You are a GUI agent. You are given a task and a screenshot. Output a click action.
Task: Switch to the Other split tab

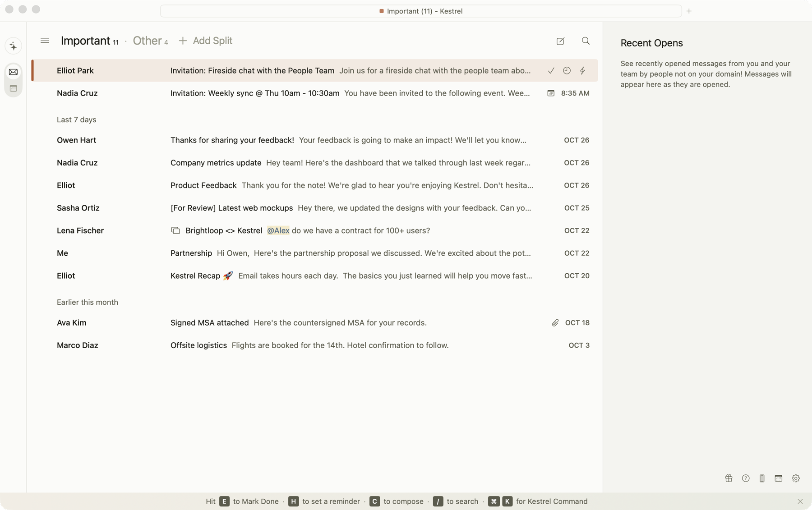150,41
